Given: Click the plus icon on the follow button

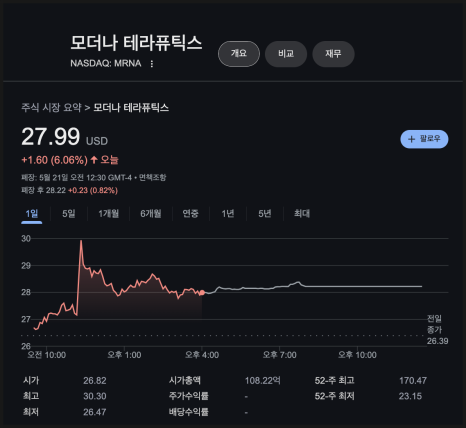Looking at the screenshot, I should coord(411,139).
